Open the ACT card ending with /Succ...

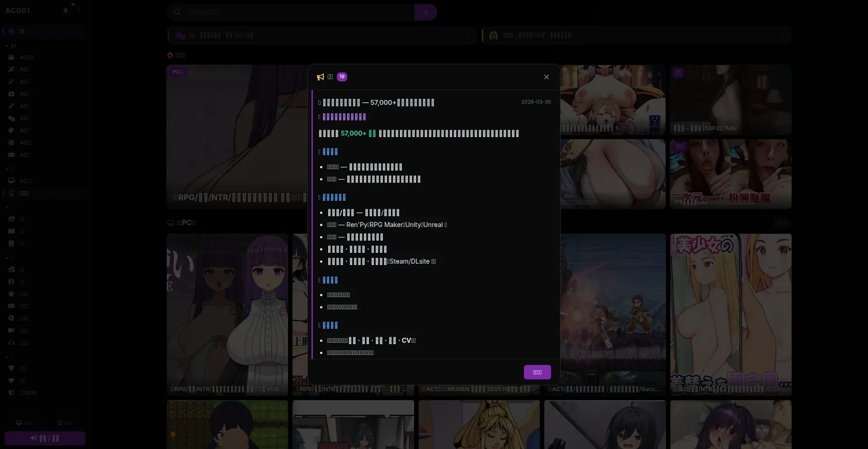tap(605, 315)
